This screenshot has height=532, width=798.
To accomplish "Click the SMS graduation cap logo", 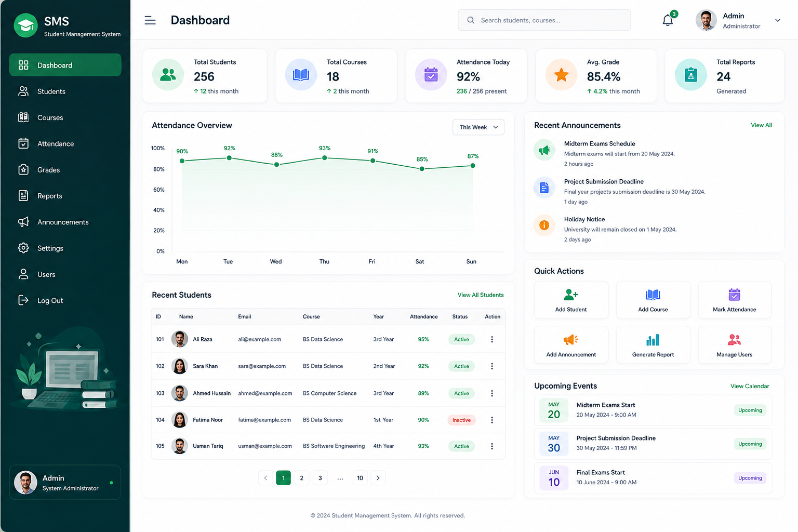I will (x=26, y=25).
